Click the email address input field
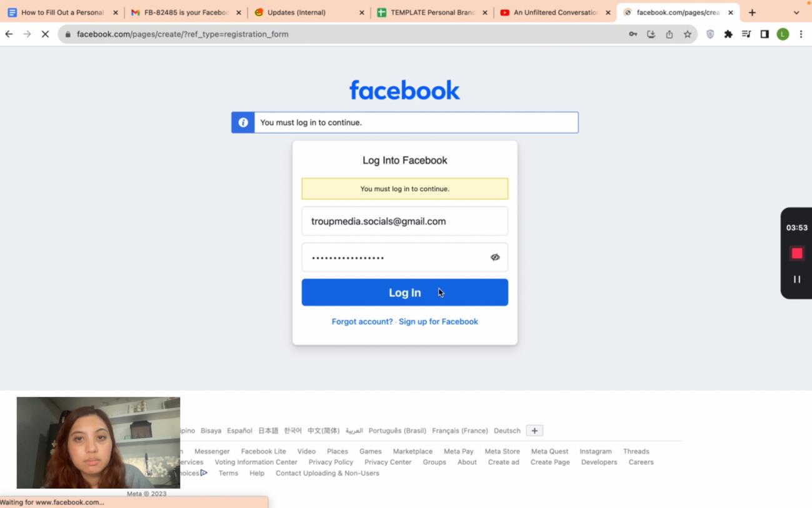This screenshot has height=508, width=812. (x=404, y=221)
